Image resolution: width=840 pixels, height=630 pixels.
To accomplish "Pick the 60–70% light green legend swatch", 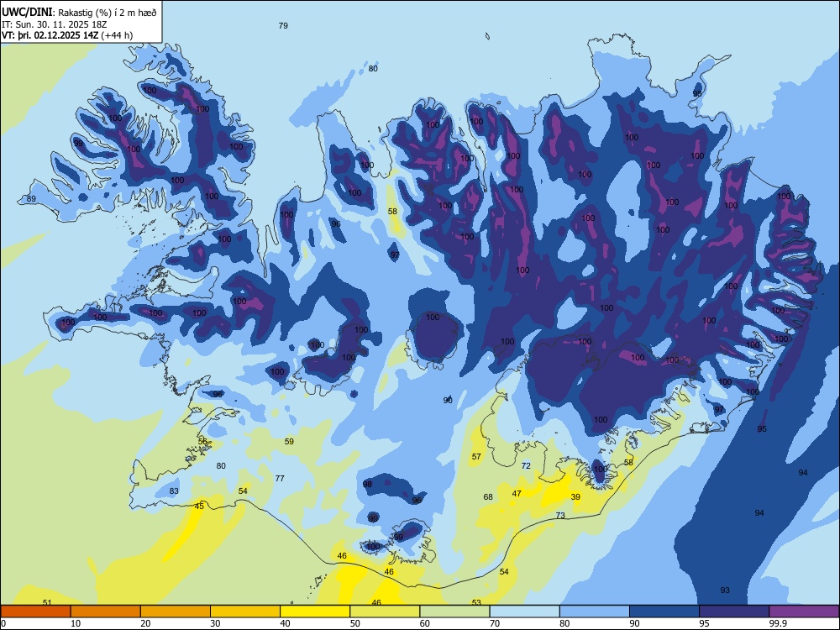I will 454,612.
